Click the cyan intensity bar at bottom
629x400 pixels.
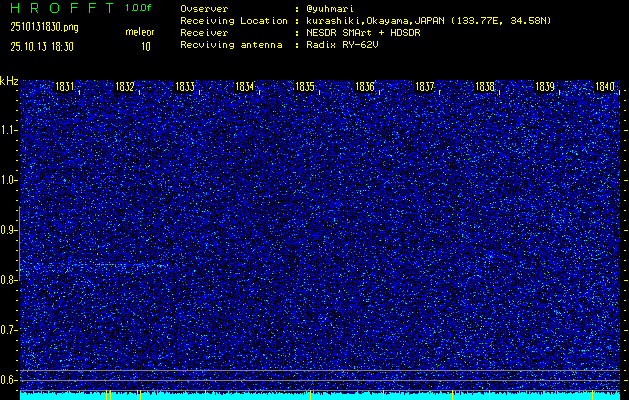pyautogui.click(x=320, y=396)
